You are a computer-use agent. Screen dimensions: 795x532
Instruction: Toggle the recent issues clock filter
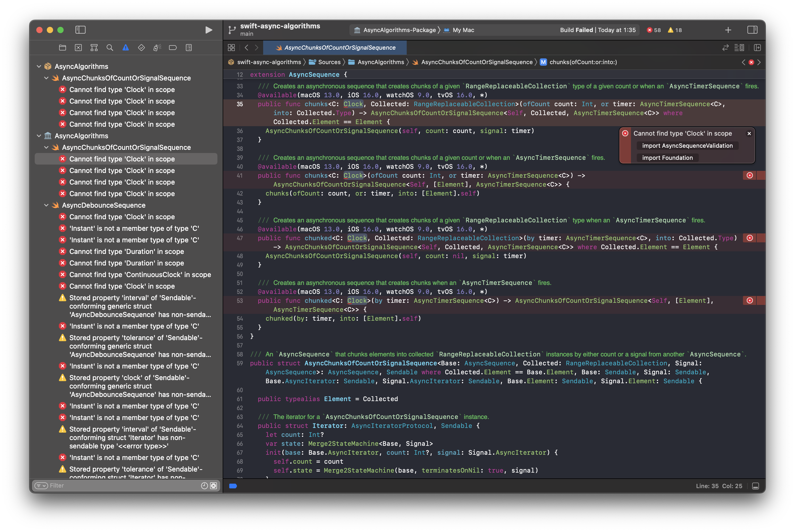[x=204, y=486]
